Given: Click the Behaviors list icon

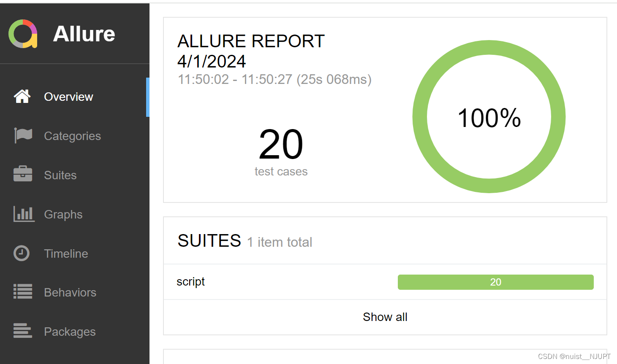Looking at the screenshot, I should click(23, 292).
